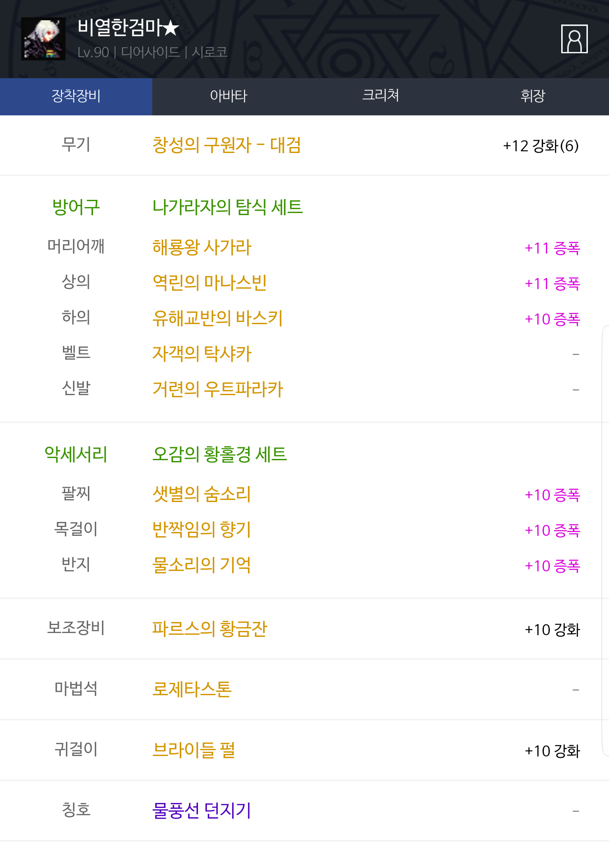
Task: Open weapon 창성의 구원자 - 대검
Action: tap(226, 145)
